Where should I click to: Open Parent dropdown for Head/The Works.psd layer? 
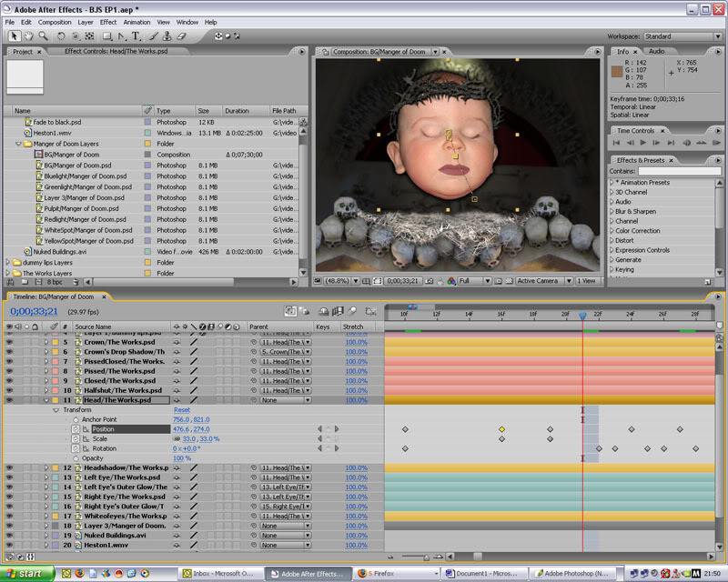click(285, 400)
